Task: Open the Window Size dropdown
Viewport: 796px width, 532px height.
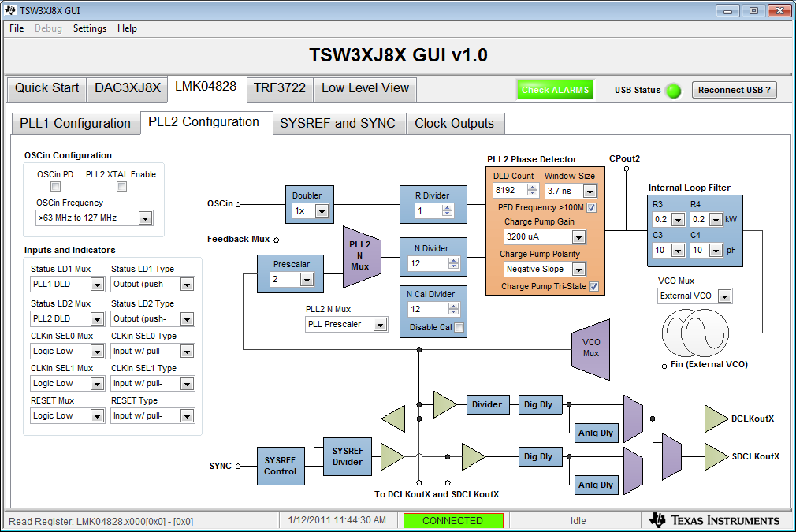Action: [590, 192]
